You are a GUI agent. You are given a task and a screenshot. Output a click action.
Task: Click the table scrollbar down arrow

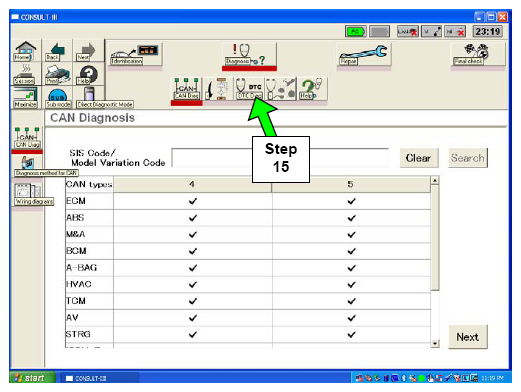[x=435, y=343]
